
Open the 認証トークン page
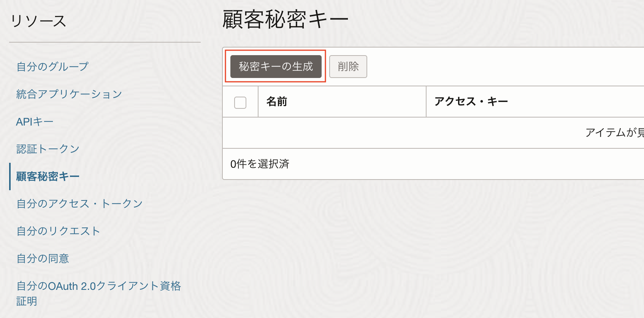[x=47, y=149]
